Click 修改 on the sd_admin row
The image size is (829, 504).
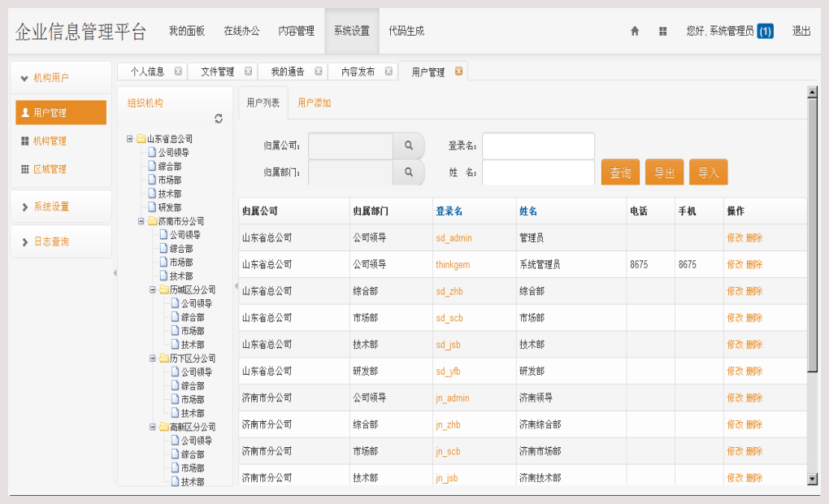(x=734, y=237)
